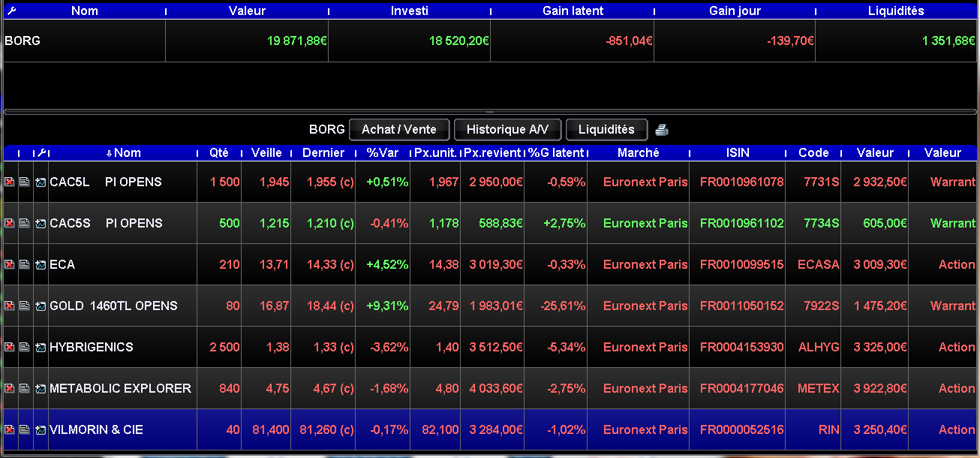Sort positions by the Marché column header

639,152
